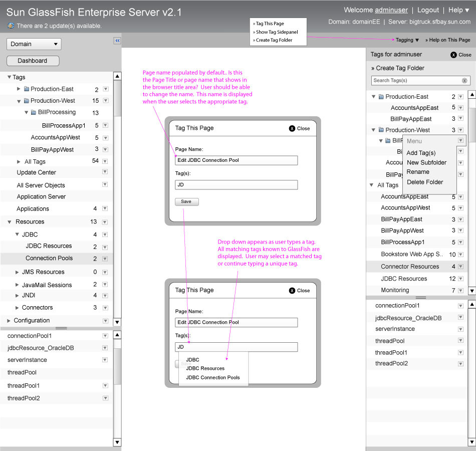Select Delete Folder from folder menu

tap(425, 182)
